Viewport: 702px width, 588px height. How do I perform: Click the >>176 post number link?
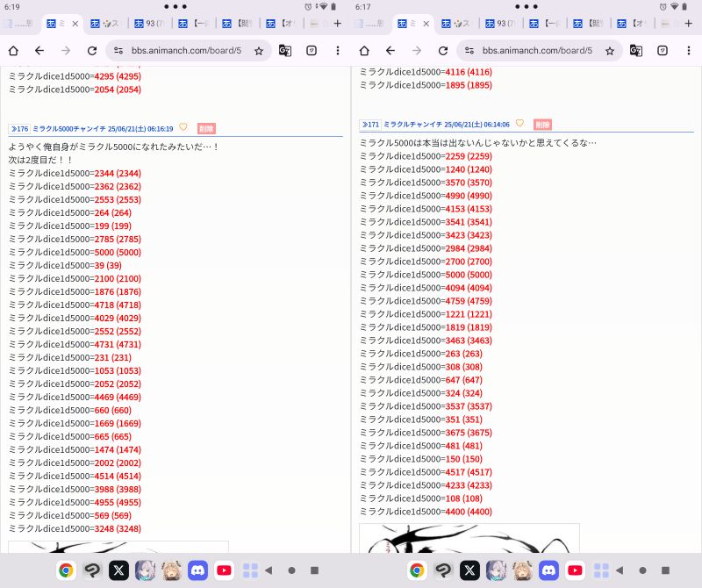19,128
